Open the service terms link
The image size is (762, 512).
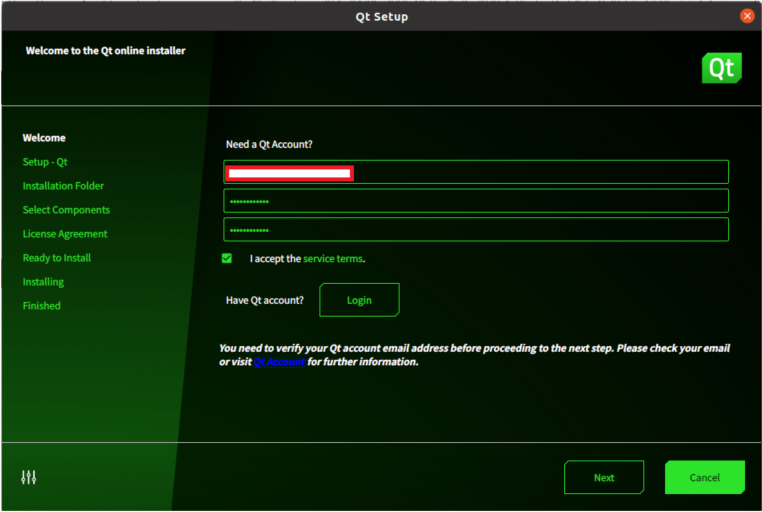333,258
